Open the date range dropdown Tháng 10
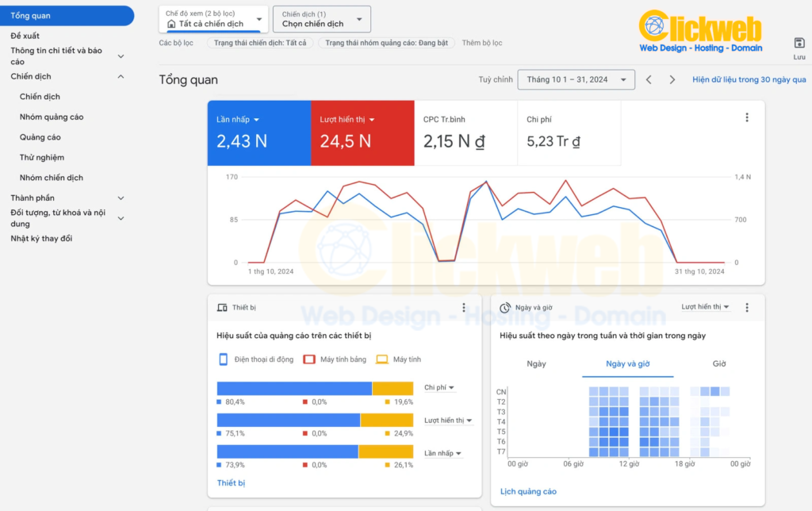812x511 pixels. point(576,79)
